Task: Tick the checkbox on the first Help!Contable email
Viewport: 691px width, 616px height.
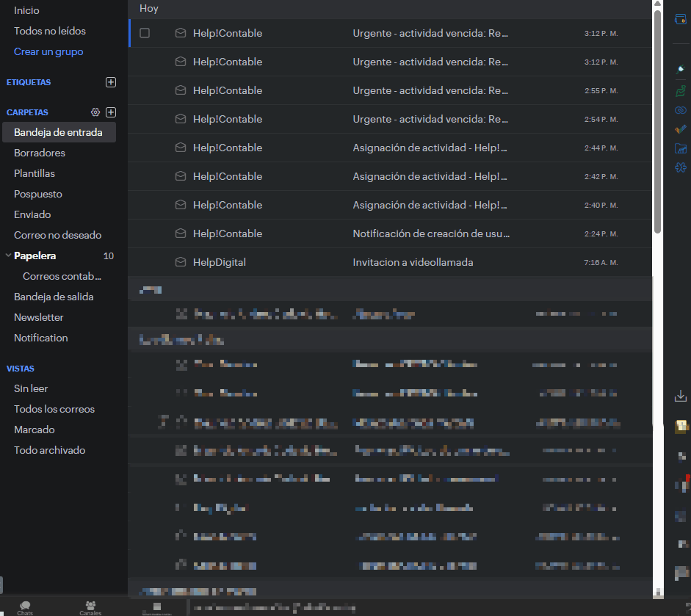Action: point(145,33)
